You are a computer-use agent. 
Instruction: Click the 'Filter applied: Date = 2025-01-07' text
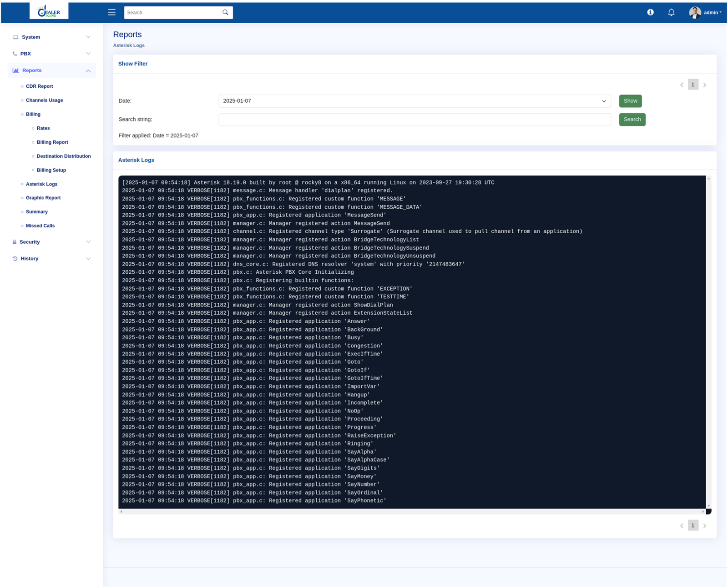(158, 135)
